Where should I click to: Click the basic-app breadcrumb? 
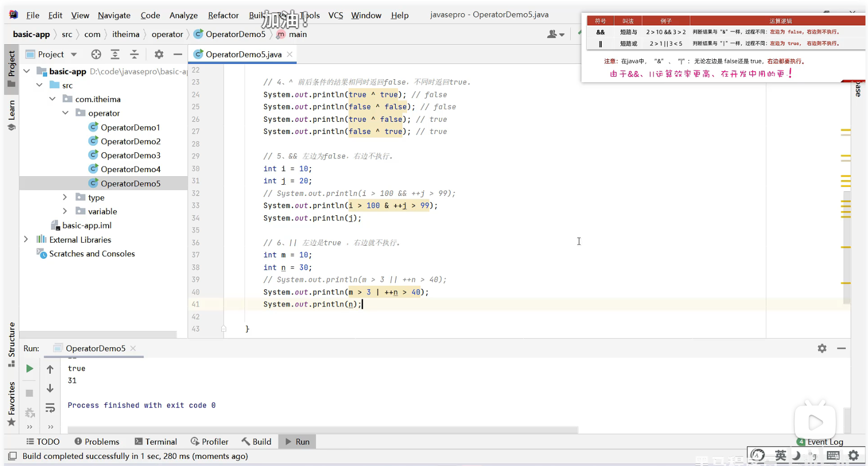pyautogui.click(x=31, y=34)
